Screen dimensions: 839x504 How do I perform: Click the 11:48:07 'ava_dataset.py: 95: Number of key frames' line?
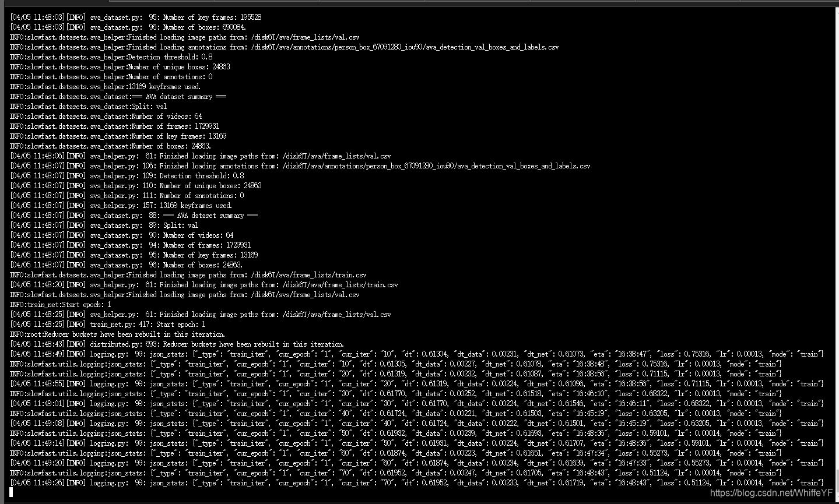click(x=134, y=255)
